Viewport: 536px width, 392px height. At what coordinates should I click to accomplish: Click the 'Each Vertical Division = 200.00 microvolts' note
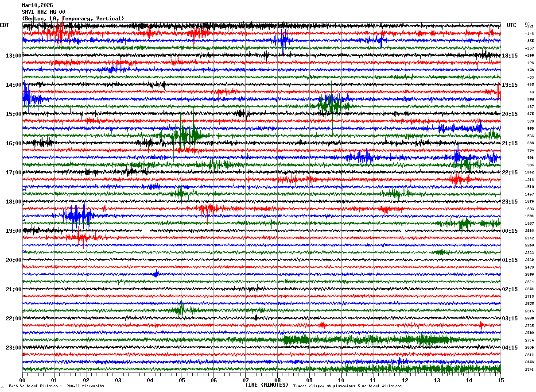[x=56, y=386]
